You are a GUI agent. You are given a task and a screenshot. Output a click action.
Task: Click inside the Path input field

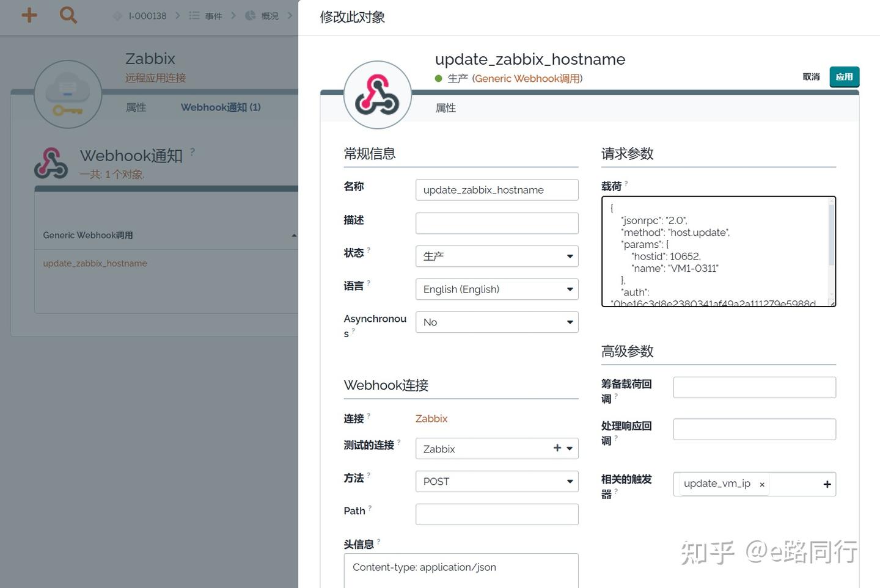496,514
